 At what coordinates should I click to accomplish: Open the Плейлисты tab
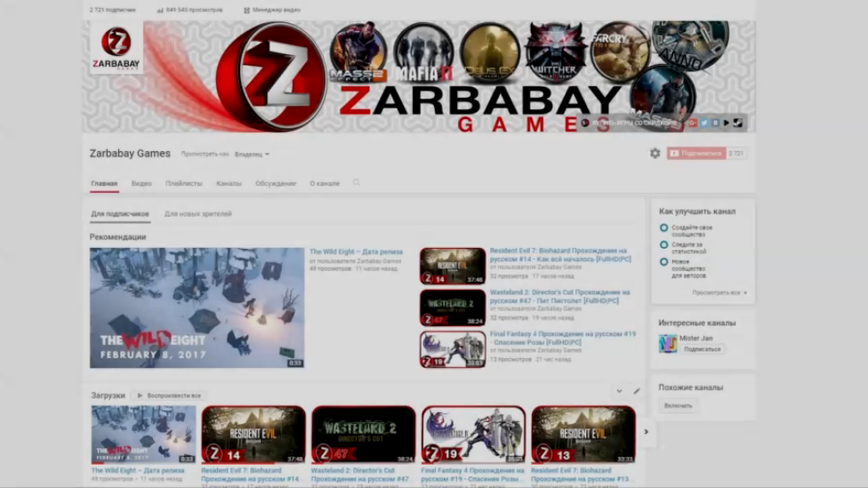coord(184,183)
